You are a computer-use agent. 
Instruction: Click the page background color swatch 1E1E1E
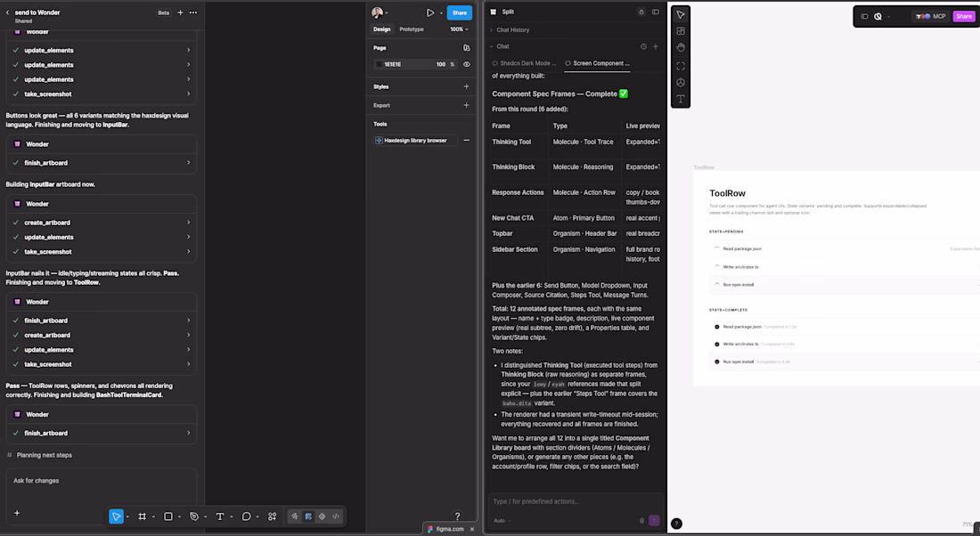coord(379,64)
